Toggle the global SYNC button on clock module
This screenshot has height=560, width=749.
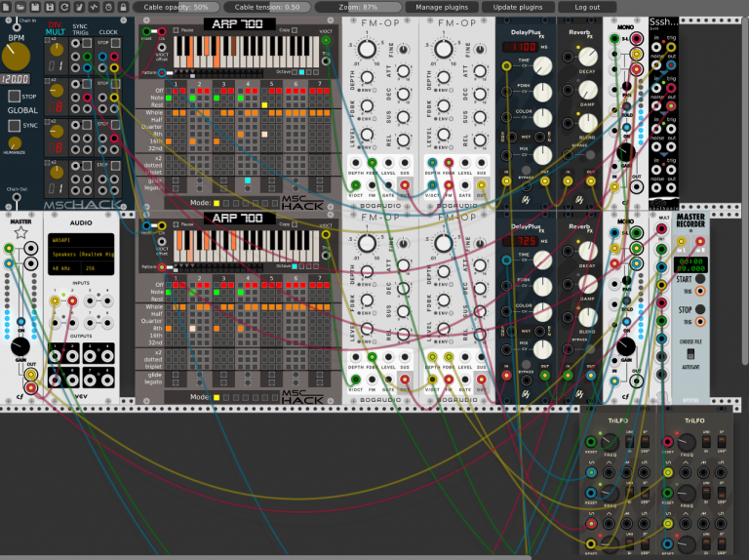pos(14,125)
